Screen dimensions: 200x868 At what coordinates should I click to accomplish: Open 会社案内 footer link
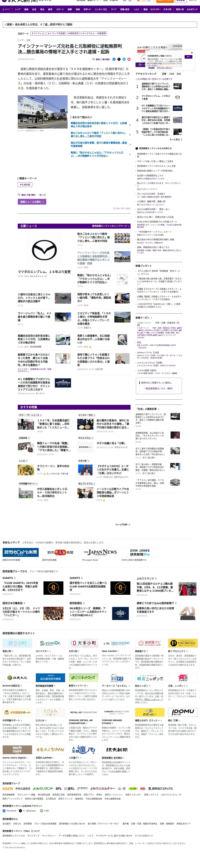click(6, 824)
